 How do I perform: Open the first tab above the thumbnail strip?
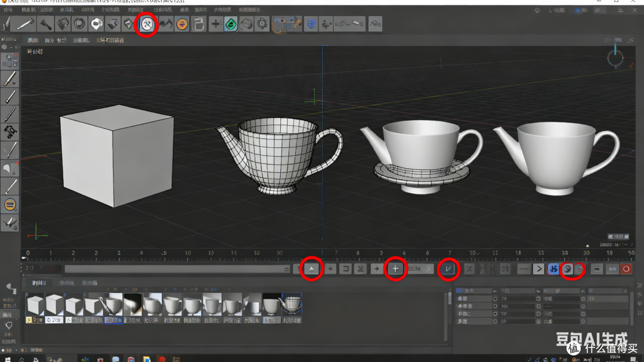[39, 283]
